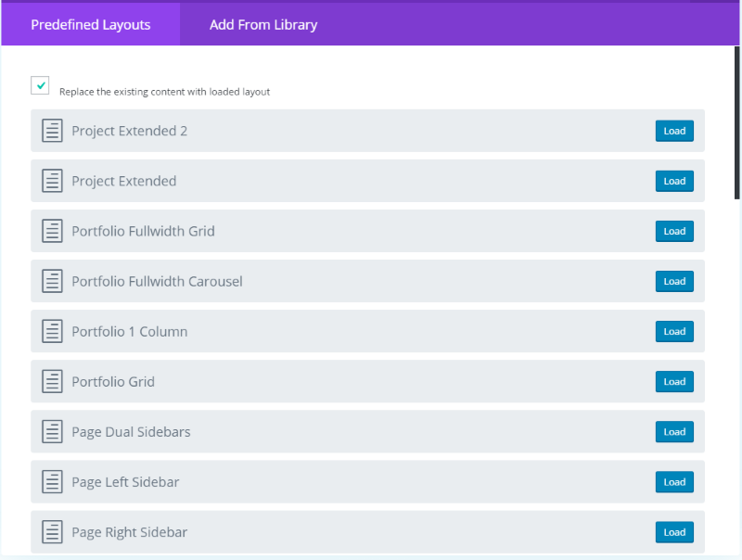The height and width of the screenshot is (560, 742).
Task: Load the Page Dual Sidebars layout
Action: (x=674, y=432)
